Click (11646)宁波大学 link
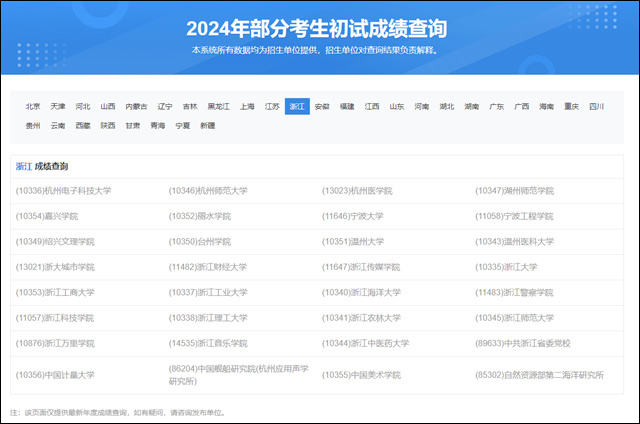 (353, 216)
